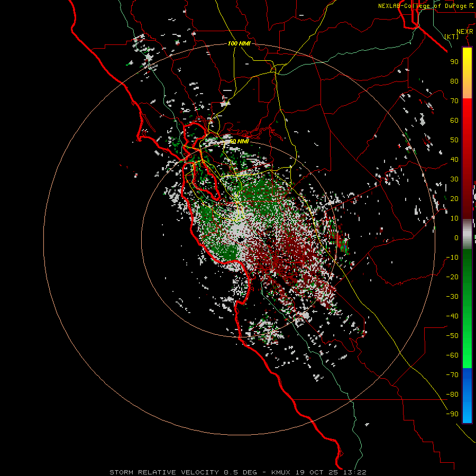Click the -70 value on the velocity scale
This screenshot has width=476, height=476.
click(x=452, y=375)
